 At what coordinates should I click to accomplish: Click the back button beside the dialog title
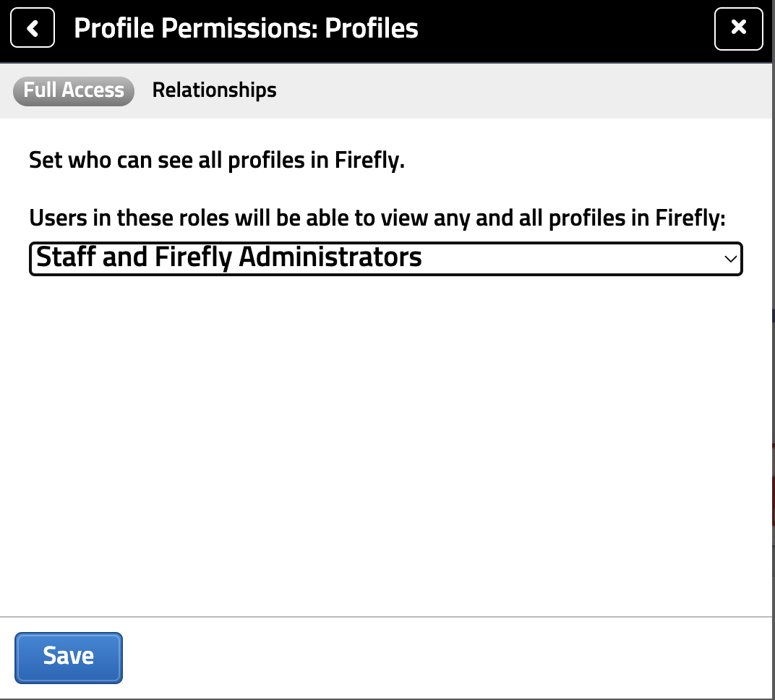(33, 27)
